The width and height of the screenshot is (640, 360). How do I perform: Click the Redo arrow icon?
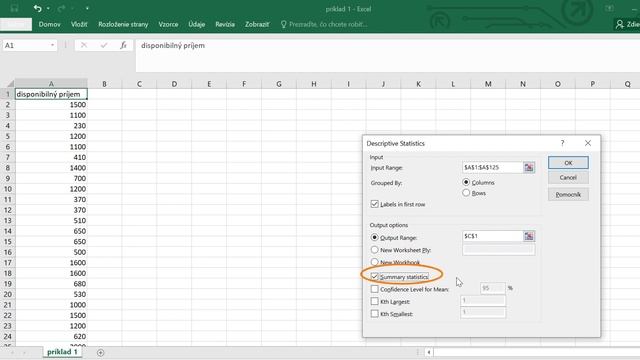pyautogui.click(x=61, y=8)
